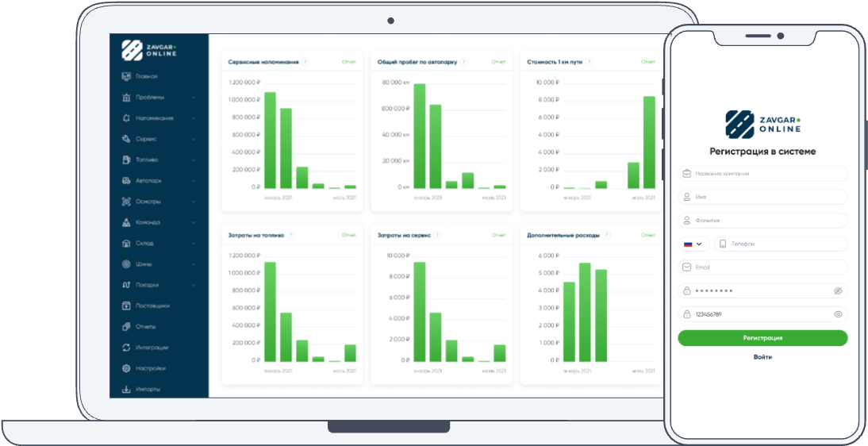Click the wrench icon beside Сервис
Viewport: 868px width, 446px height.
click(x=125, y=139)
